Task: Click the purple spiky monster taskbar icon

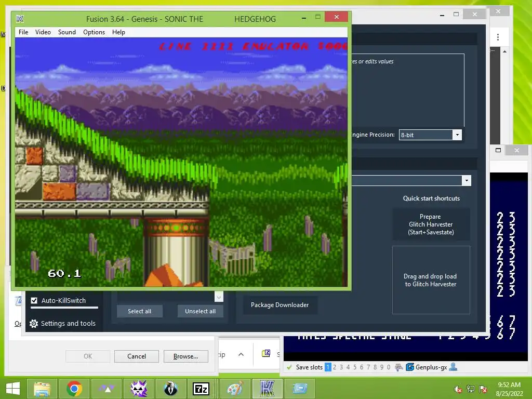Action: click(139, 389)
